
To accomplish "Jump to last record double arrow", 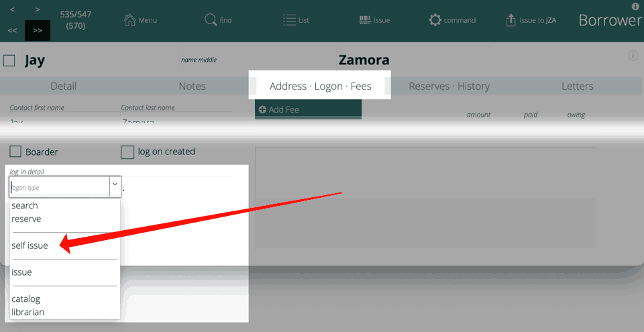I will [x=38, y=31].
